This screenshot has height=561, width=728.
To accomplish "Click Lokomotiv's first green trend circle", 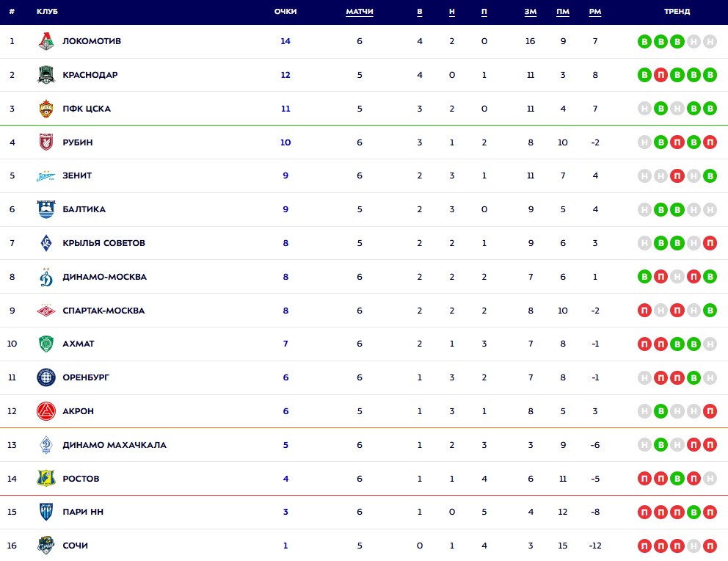I will click(x=644, y=41).
